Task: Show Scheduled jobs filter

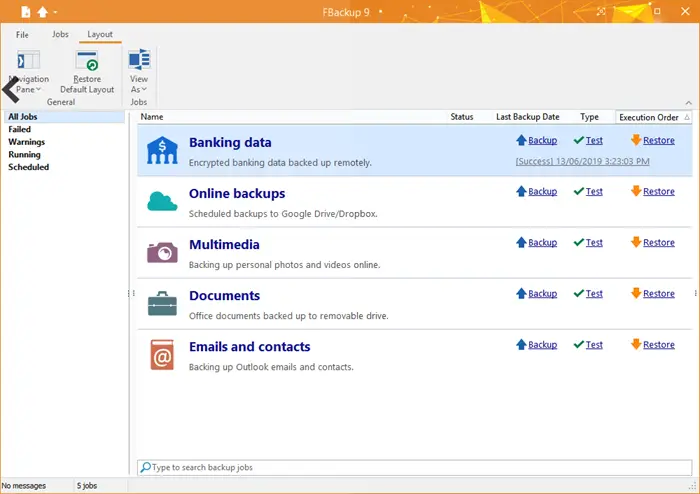Action: [x=29, y=167]
